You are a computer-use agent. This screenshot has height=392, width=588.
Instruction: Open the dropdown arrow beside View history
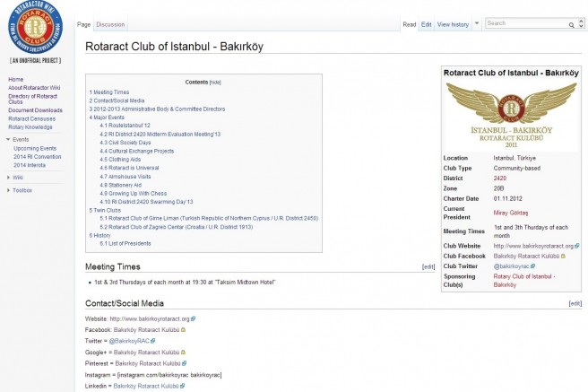tap(477, 23)
